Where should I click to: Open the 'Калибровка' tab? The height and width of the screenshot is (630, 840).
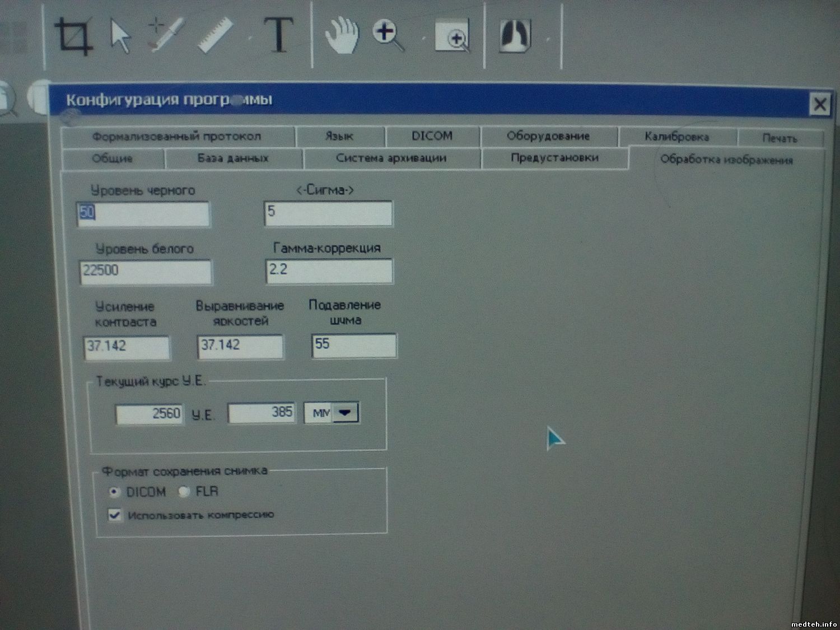[x=676, y=137]
